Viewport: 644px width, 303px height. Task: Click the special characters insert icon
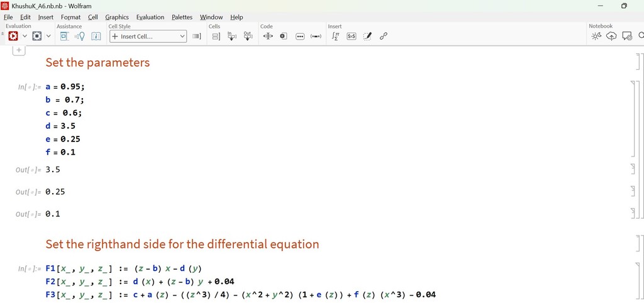336,36
